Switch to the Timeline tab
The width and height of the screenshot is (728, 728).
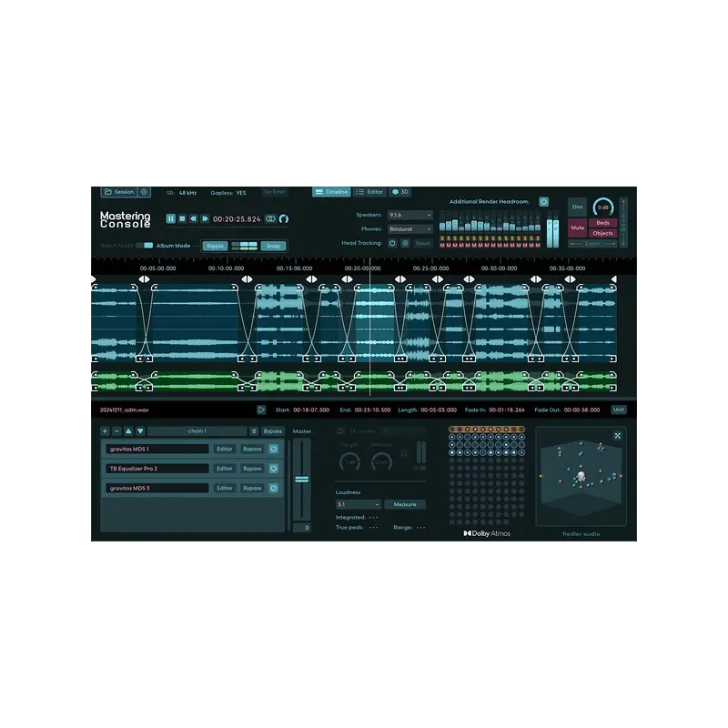[331, 192]
